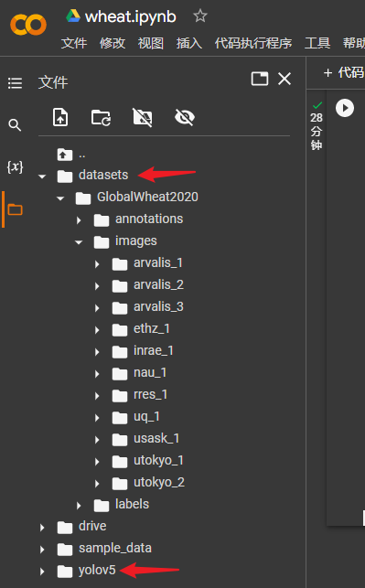Click the inrae_1 folder icon
Viewport: 365px width, 588px height.
(120, 352)
